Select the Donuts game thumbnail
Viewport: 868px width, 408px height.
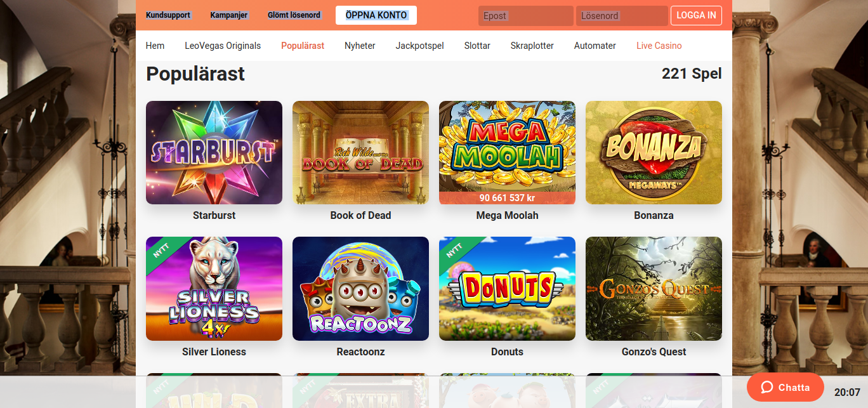[507, 289]
